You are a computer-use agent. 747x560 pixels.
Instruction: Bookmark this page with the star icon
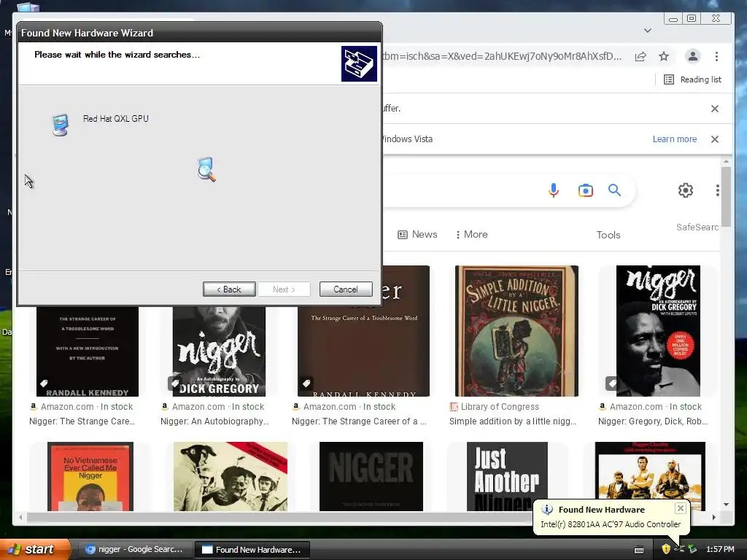click(664, 57)
